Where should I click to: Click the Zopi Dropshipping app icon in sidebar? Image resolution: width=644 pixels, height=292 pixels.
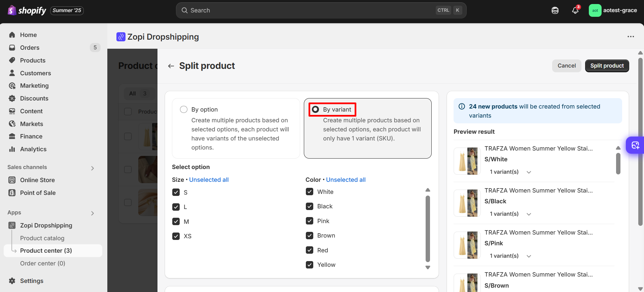pyautogui.click(x=12, y=225)
